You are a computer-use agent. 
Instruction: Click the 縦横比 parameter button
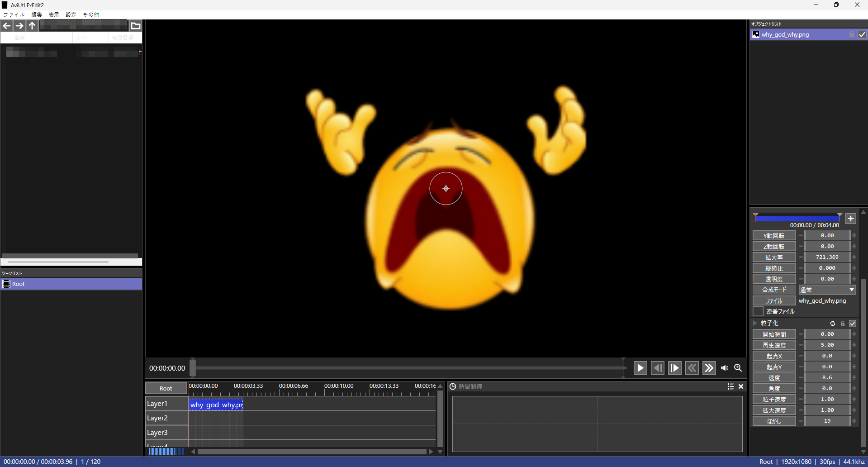[774, 268]
